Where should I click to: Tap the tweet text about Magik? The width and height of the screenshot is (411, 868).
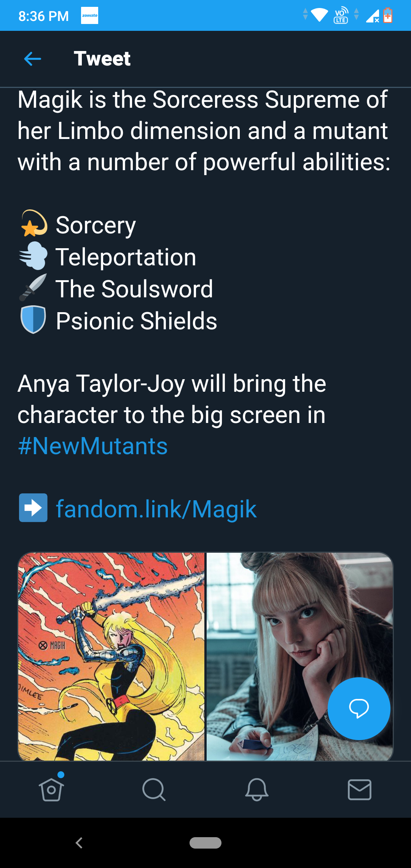click(204, 131)
